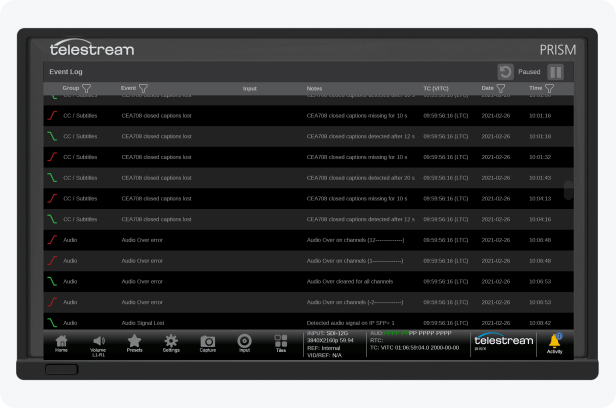Click time cell 10:08:42

click(x=540, y=323)
